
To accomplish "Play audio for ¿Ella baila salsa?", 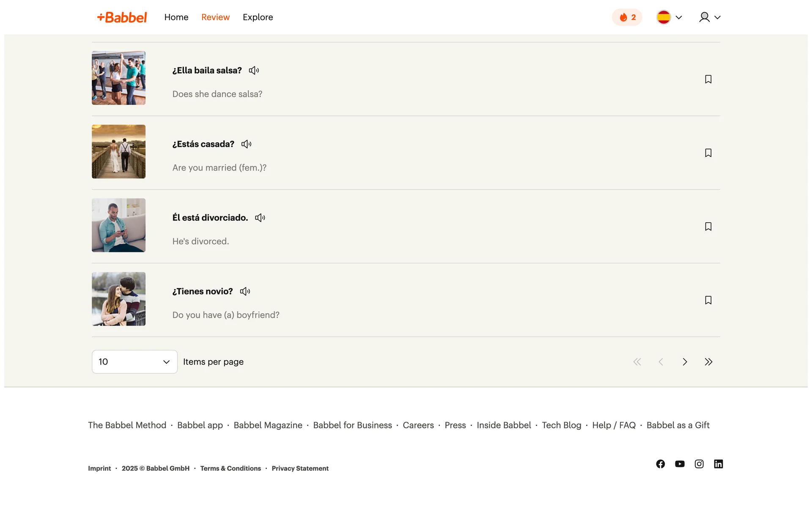I will (x=254, y=71).
